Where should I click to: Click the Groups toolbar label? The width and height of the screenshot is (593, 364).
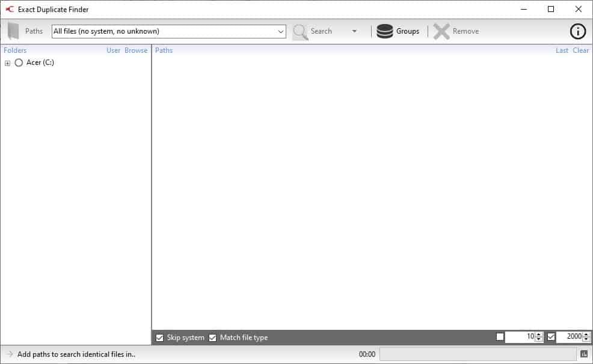tap(407, 31)
